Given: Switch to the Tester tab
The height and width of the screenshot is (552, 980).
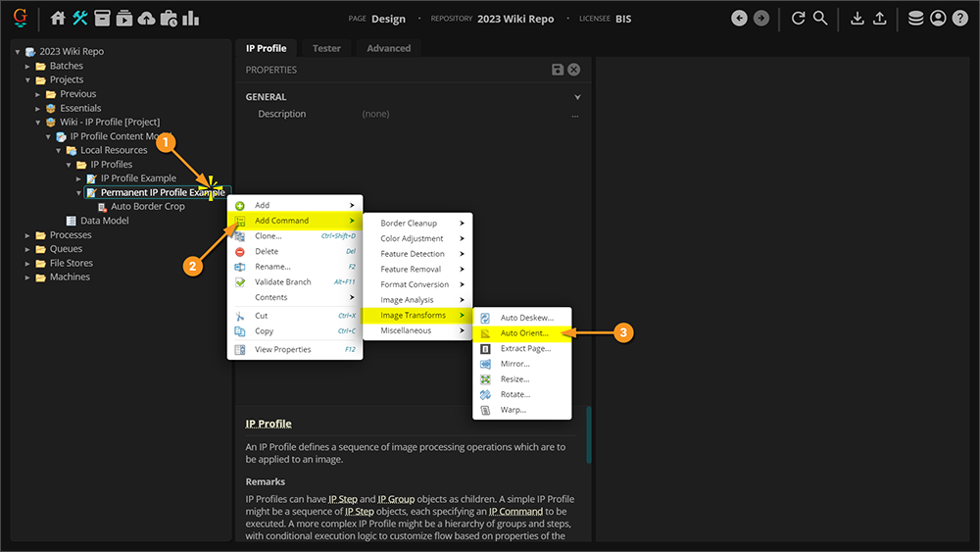Looking at the screenshot, I should (326, 48).
